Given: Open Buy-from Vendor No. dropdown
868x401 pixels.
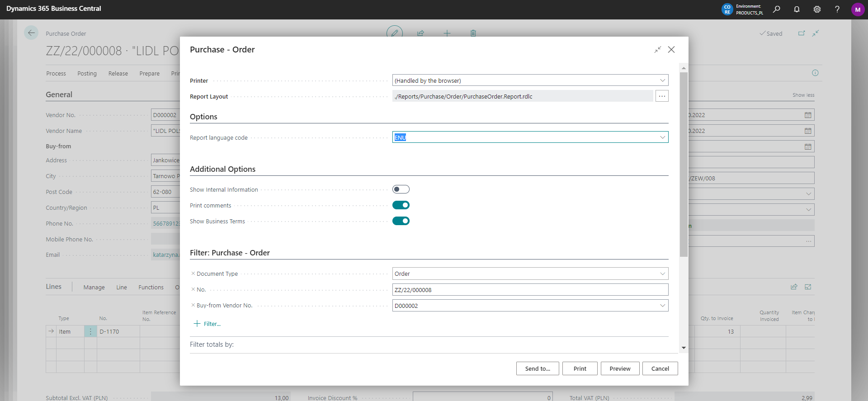Looking at the screenshot, I should [662, 306].
